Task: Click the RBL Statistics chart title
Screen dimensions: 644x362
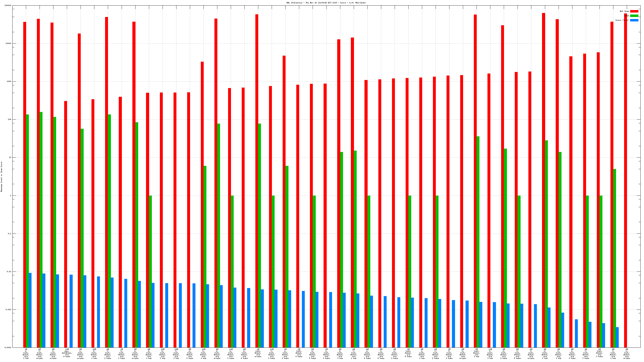Action: [326, 3]
